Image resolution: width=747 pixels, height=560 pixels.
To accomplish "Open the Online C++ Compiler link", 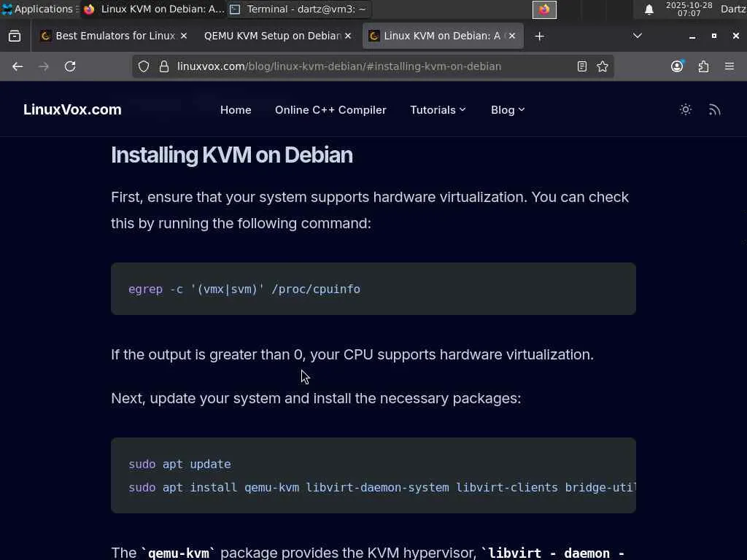I will [330, 109].
